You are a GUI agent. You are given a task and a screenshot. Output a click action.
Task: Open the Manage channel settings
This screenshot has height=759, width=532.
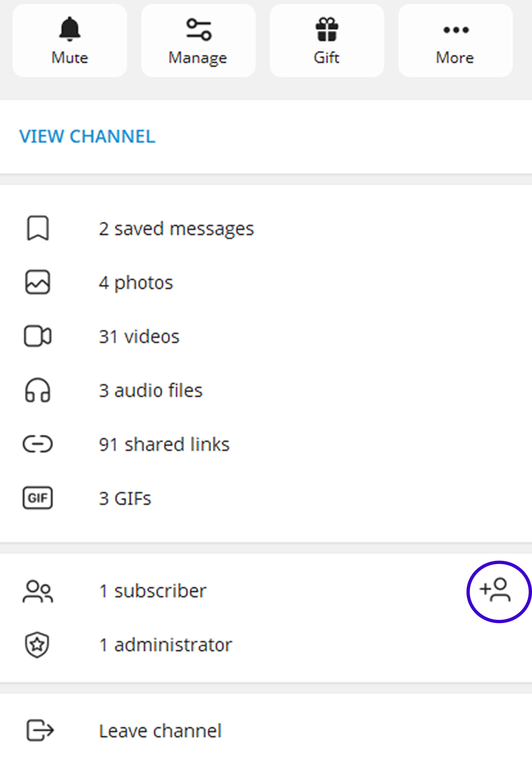(x=198, y=41)
